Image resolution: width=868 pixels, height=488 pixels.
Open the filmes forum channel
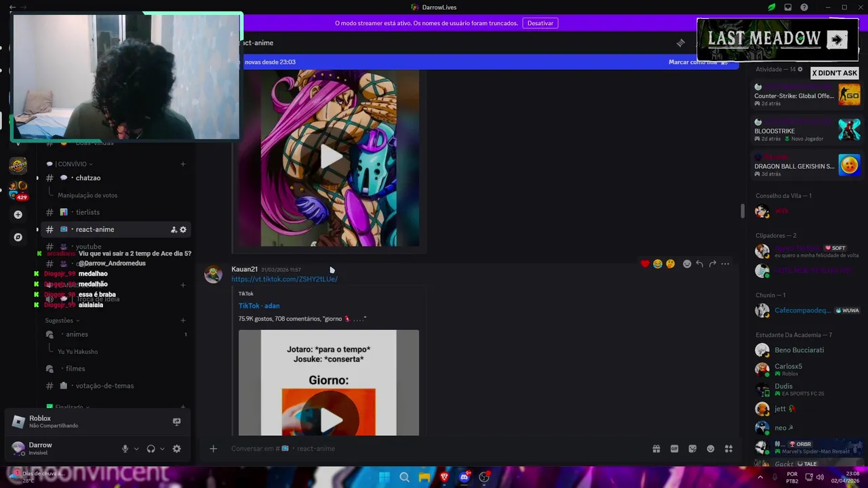115,369
